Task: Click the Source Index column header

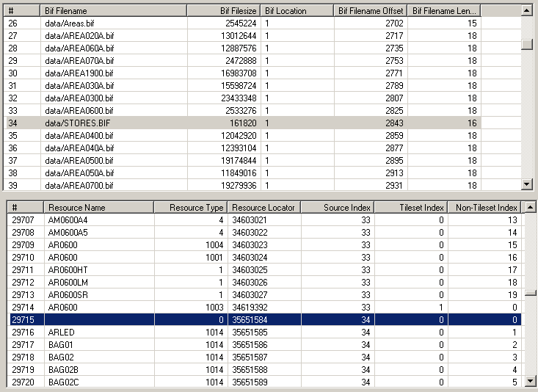Action: tap(338, 207)
